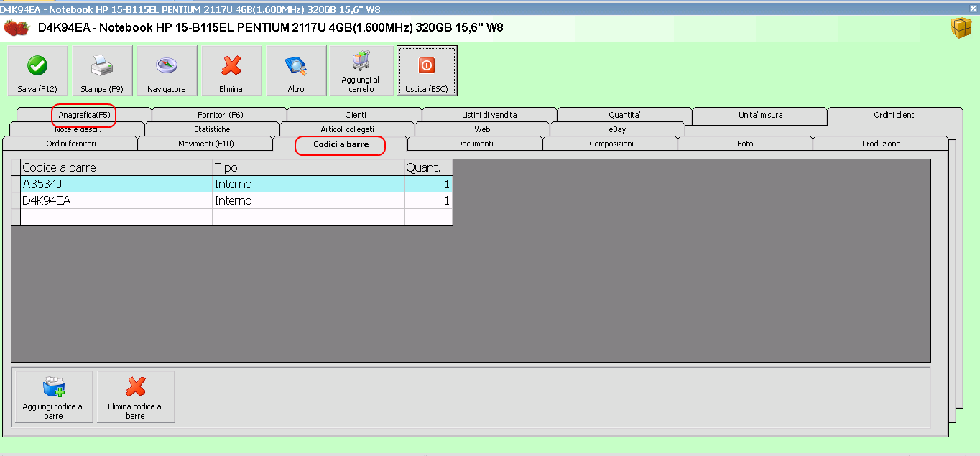Click Aggiungi codice a barre button
The height and width of the screenshot is (456, 980).
[54, 396]
